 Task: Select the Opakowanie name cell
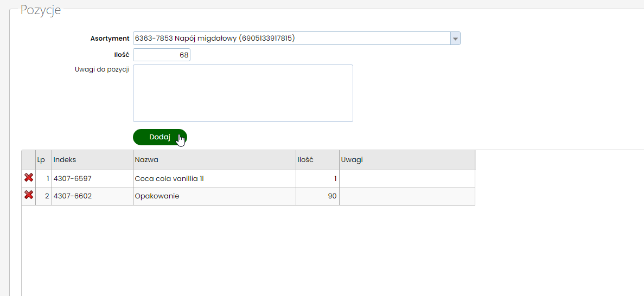point(214,196)
